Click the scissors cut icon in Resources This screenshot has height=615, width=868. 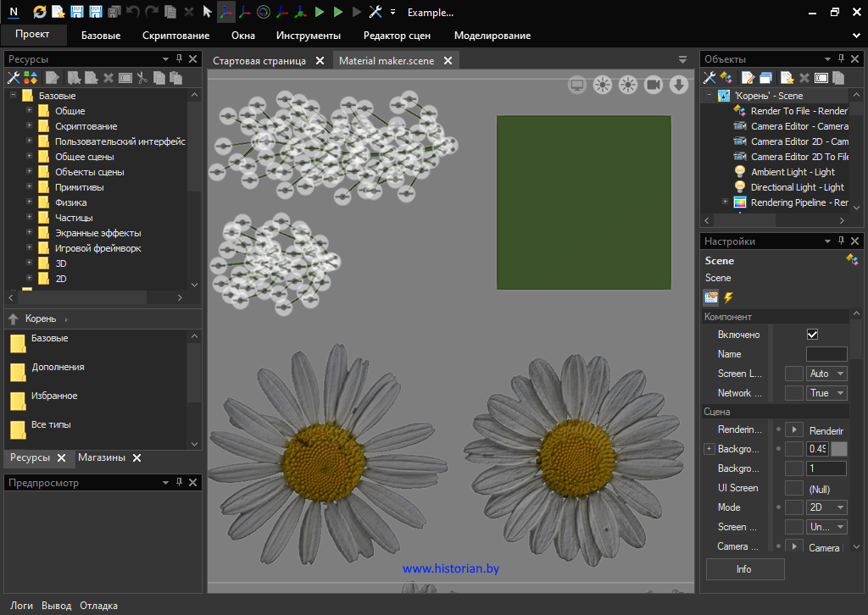click(x=142, y=78)
